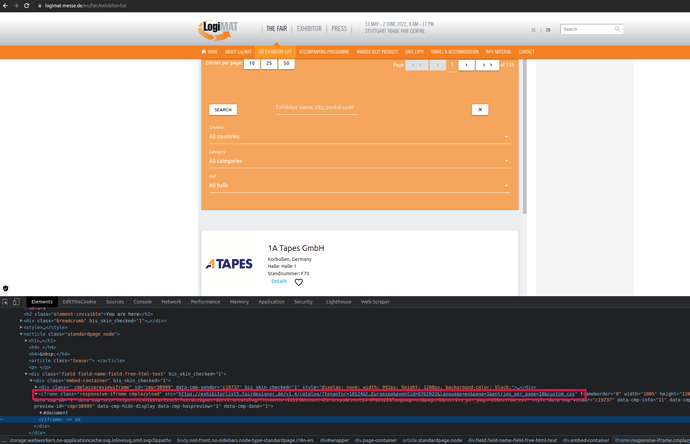Open the LogiMAT logo home link

pyautogui.click(x=218, y=29)
